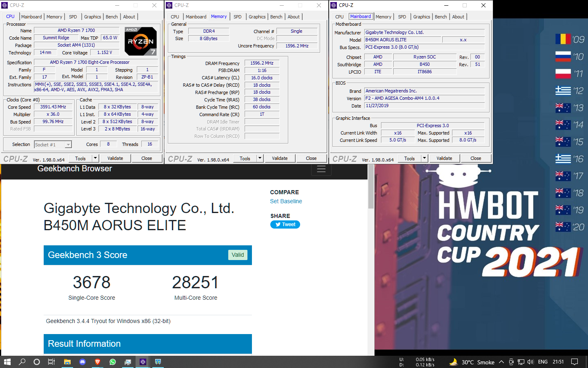Switch to SPD tab in the first CPU-Z window
Image resolution: width=588 pixels, height=368 pixels.
pyautogui.click(x=73, y=17)
